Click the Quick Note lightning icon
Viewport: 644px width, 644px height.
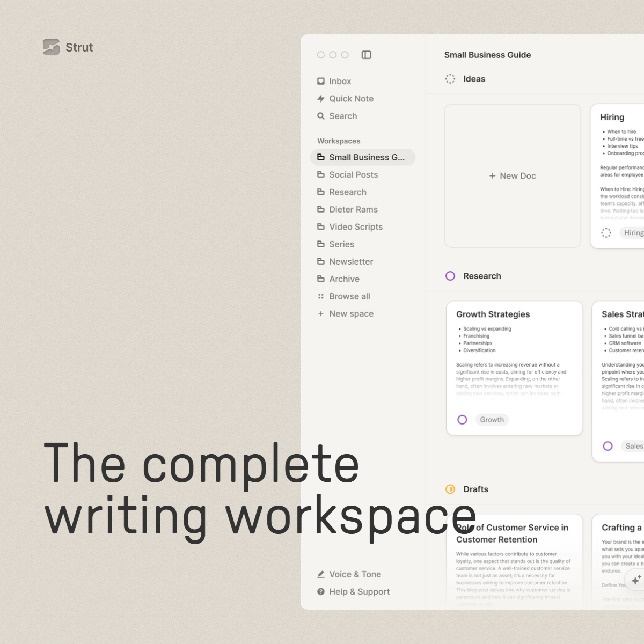coord(321,99)
